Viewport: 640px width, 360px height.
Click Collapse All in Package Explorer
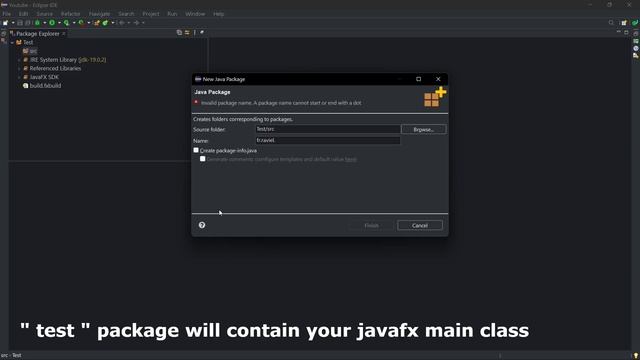coord(179,33)
